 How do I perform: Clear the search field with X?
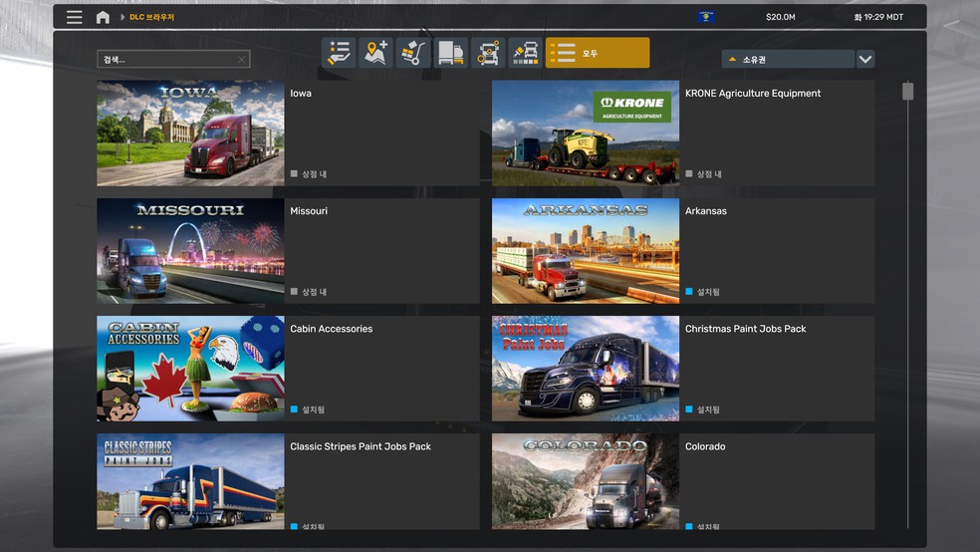(x=241, y=60)
